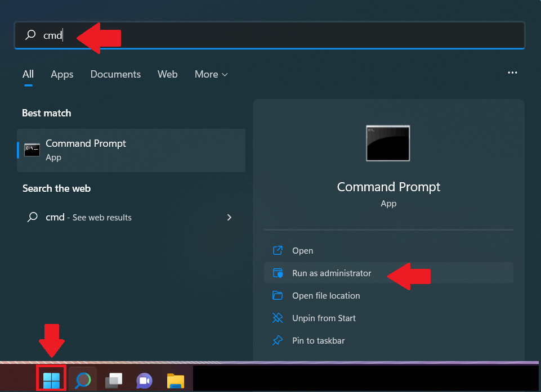Choose Run as administrator
The image size is (541, 392).
[388, 273]
